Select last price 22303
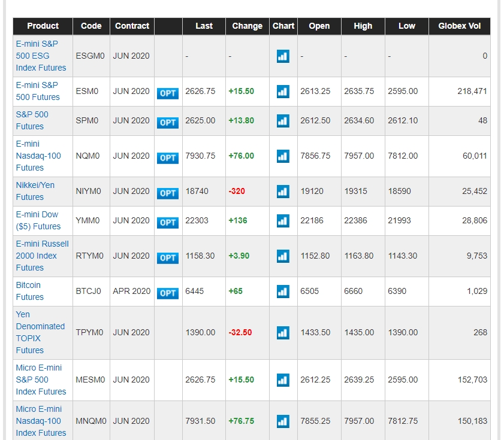 (x=197, y=220)
